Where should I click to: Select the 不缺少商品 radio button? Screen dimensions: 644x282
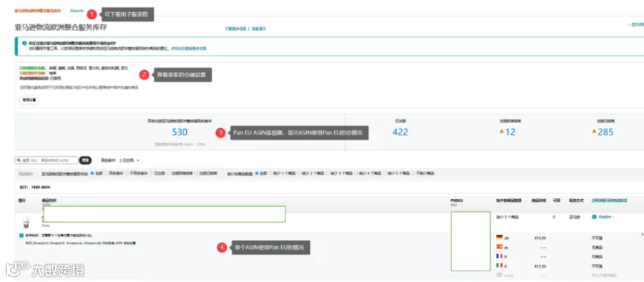[413, 173]
